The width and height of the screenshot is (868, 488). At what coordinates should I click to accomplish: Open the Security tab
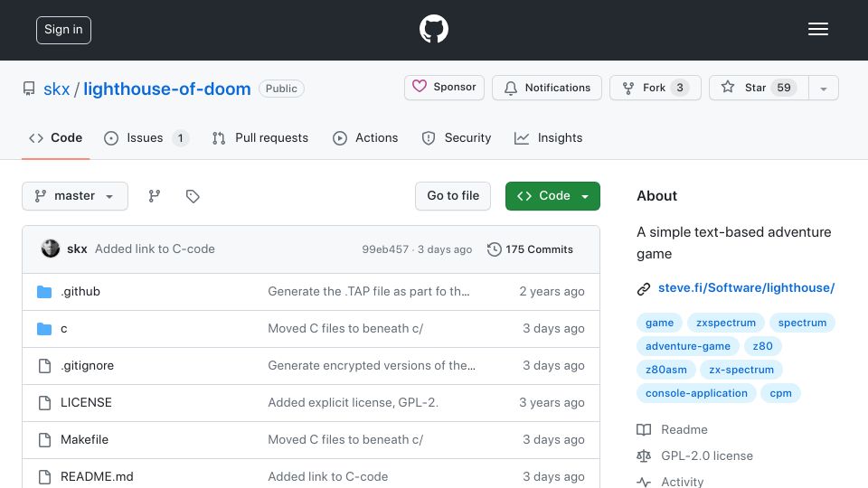[457, 137]
